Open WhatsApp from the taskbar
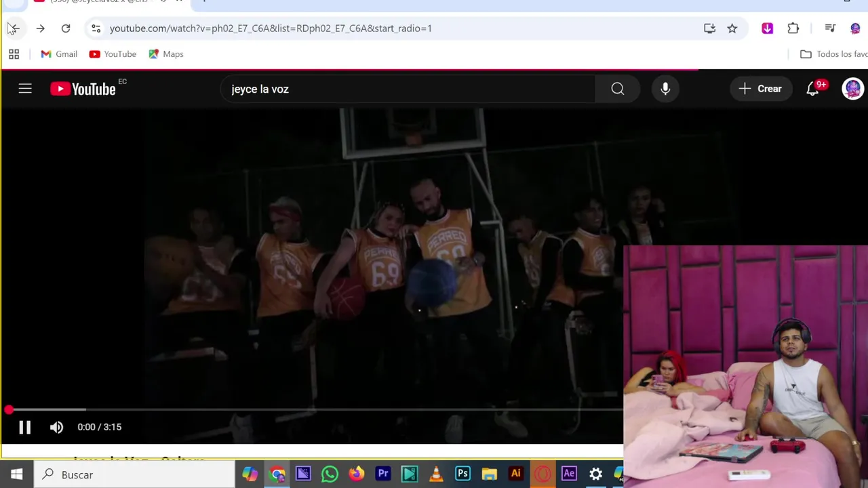Image resolution: width=868 pixels, height=488 pixels. pos(330,474)
